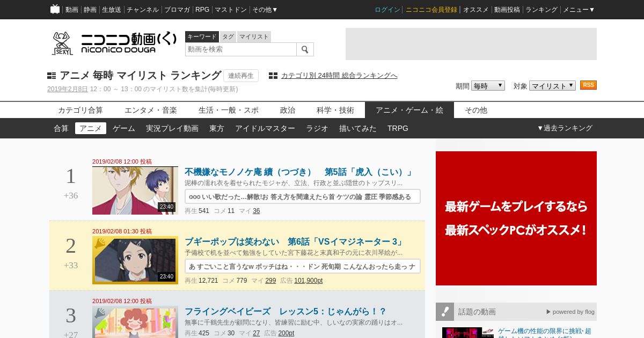Click red 最新ゲーム PC advertisement banner
This screenshot has height=338, width=644.
pos(516,218)
